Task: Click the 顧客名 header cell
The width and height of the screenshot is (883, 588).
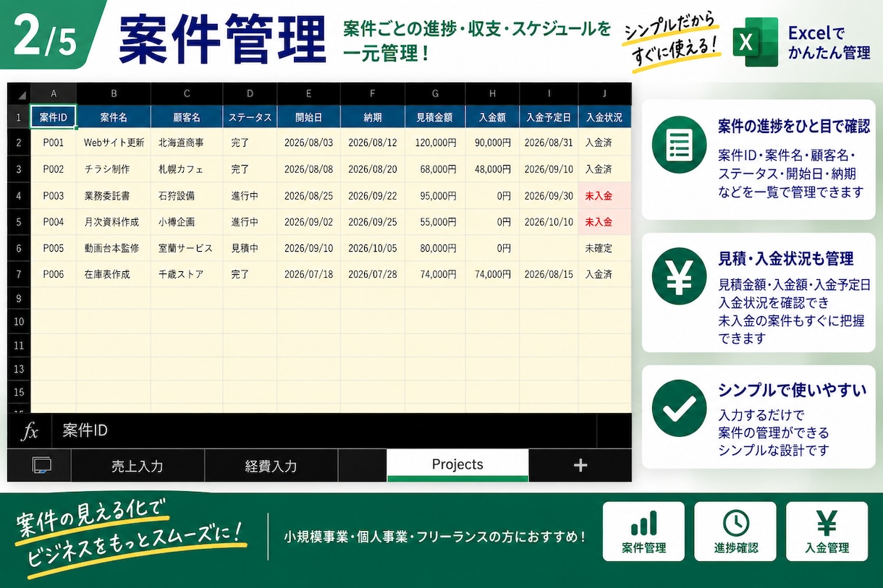Action: pos(187,117)
